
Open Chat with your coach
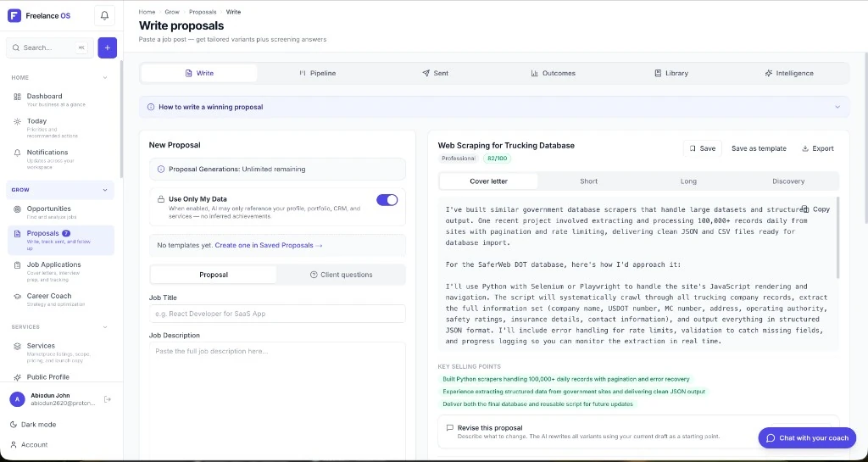pos(807,437)
